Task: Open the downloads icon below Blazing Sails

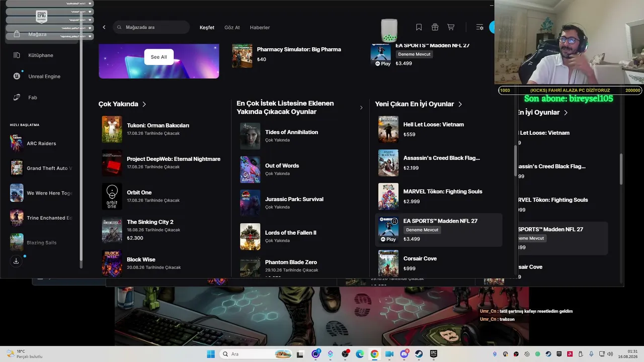Action: [x=16, y=261]
